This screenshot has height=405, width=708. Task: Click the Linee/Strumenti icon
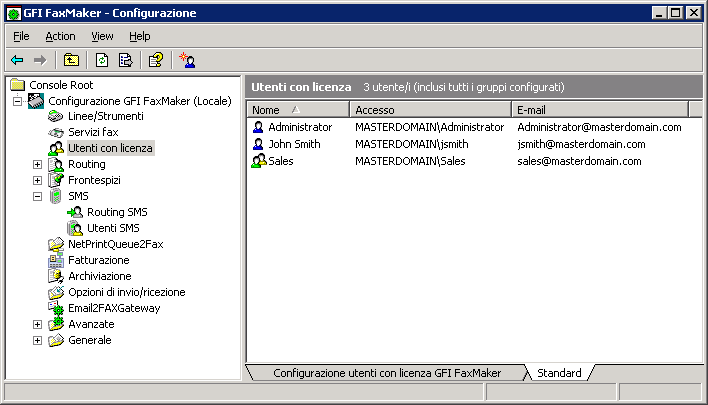point(56,116)
